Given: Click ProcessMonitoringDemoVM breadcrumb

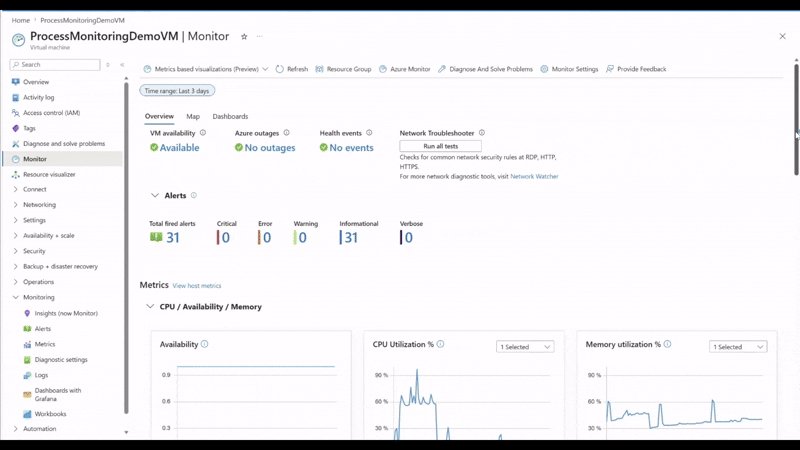Looking at the screenshot, I should point(82,20).
